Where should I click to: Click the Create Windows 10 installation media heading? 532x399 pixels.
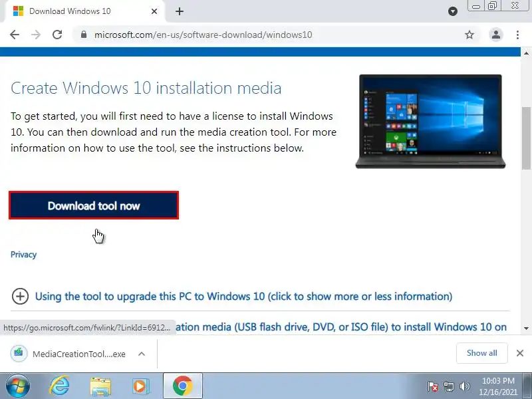(x=146, y=88)
